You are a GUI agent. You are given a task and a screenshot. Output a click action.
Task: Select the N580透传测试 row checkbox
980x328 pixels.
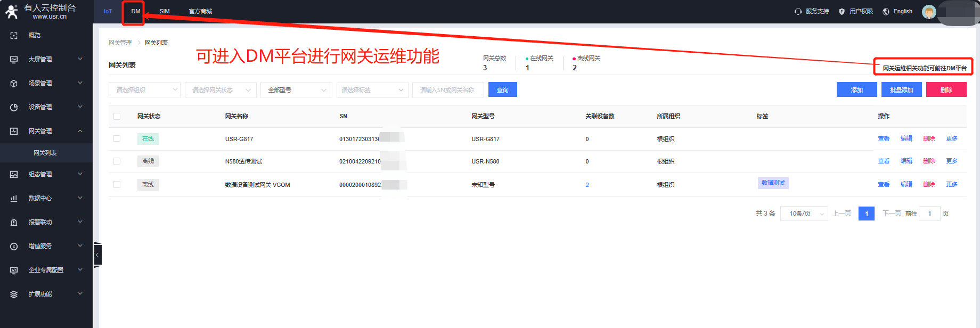click(x=117, y=161)
